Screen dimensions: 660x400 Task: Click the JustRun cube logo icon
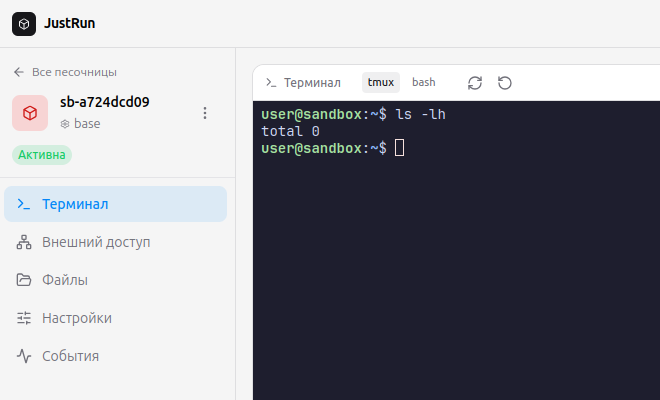click(24, 24)
